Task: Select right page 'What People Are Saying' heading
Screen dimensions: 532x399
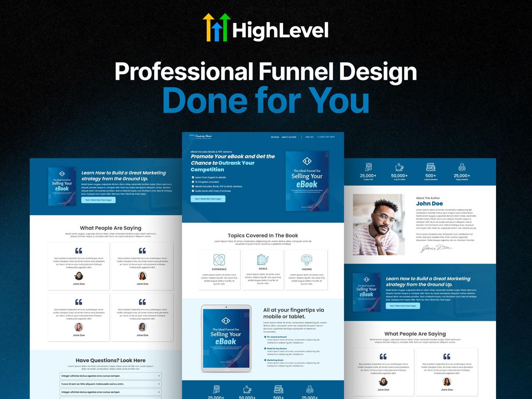Action: 415,334
